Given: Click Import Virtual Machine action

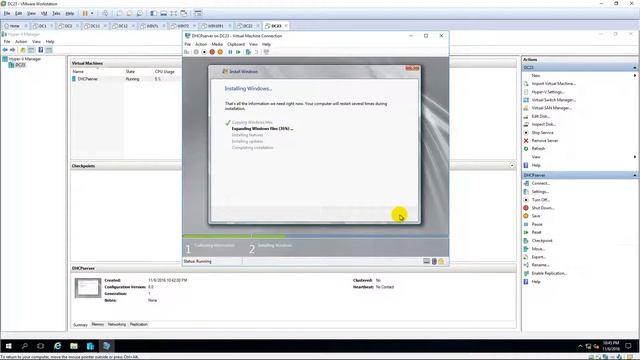Looking at the screenshot, I should [x=553, y=83].
